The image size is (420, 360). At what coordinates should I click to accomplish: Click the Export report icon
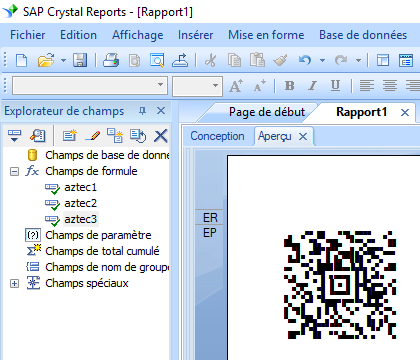[x=180, y=61]
